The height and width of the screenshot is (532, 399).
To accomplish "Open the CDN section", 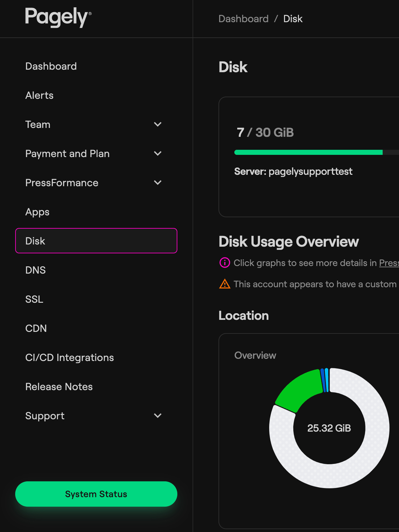I will (x=36, y=328).
